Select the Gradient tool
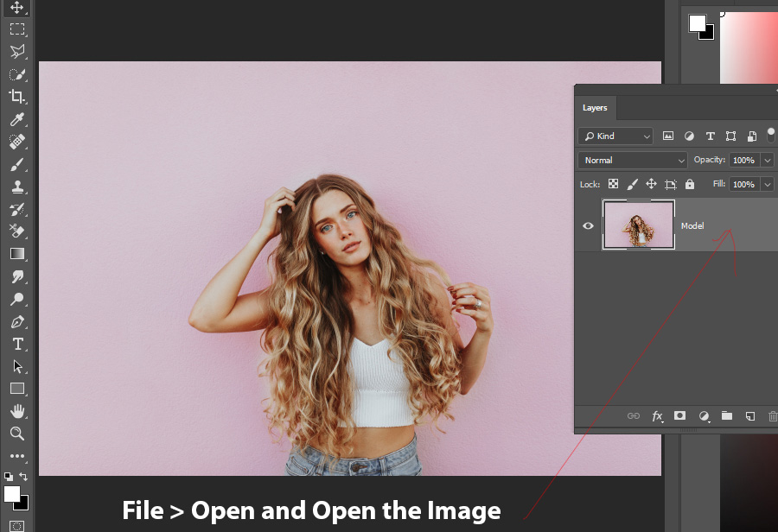778x532 pixels. 17,253
